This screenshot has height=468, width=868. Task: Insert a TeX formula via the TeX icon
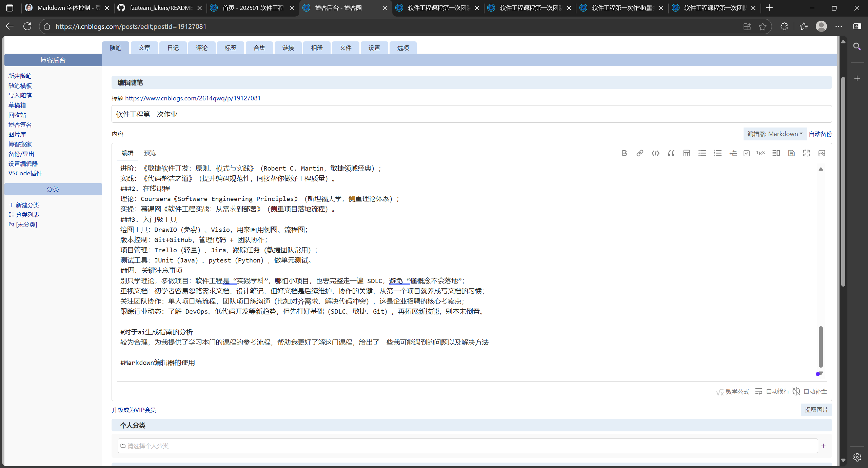coord(761,153)
